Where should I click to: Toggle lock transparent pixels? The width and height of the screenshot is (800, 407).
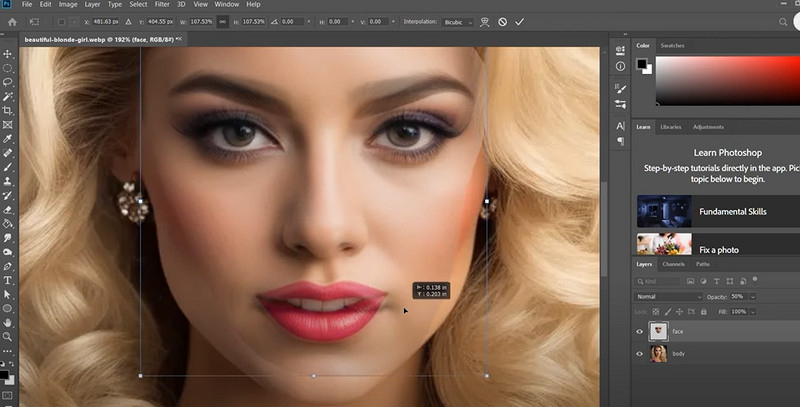(656, 312)
